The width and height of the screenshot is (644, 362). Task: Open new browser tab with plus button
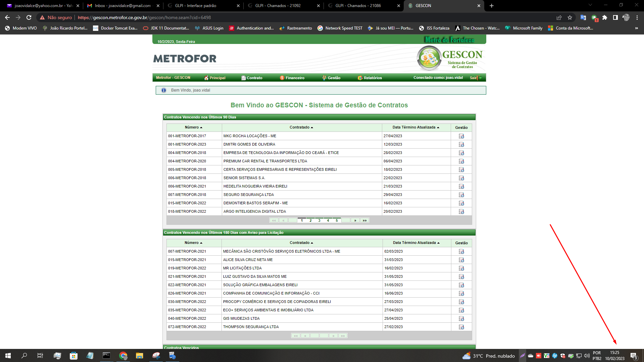[x=491, y=6]
